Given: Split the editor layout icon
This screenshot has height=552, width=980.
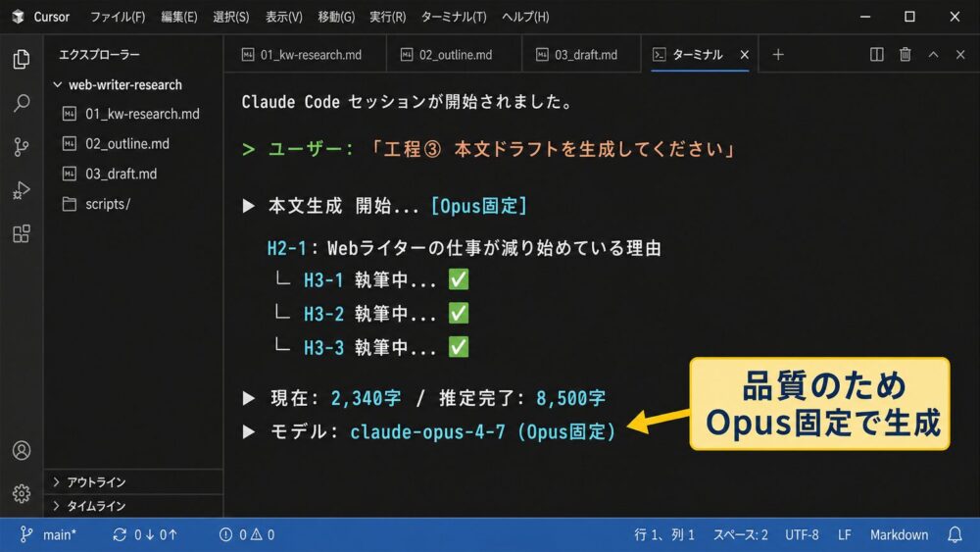Looking at the screenshot, I should click(876, 54).
